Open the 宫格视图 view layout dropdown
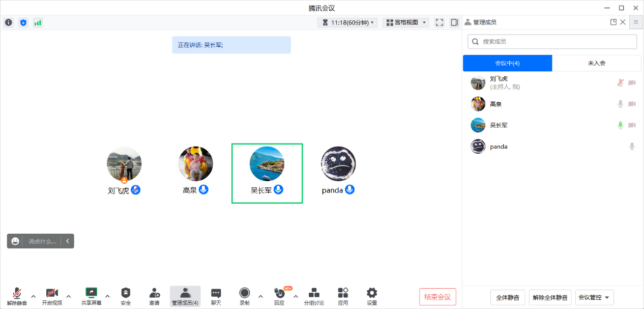644x309 pixels. (x=405, y=22)
